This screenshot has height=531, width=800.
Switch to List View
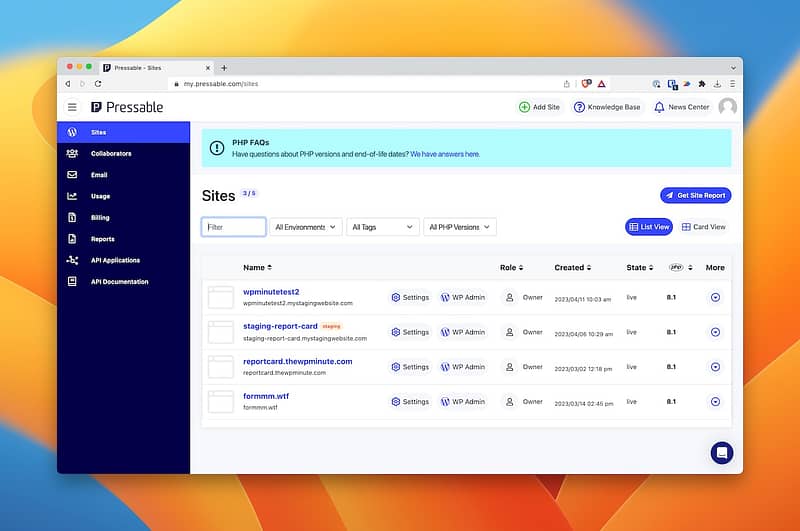coord(648,227)
